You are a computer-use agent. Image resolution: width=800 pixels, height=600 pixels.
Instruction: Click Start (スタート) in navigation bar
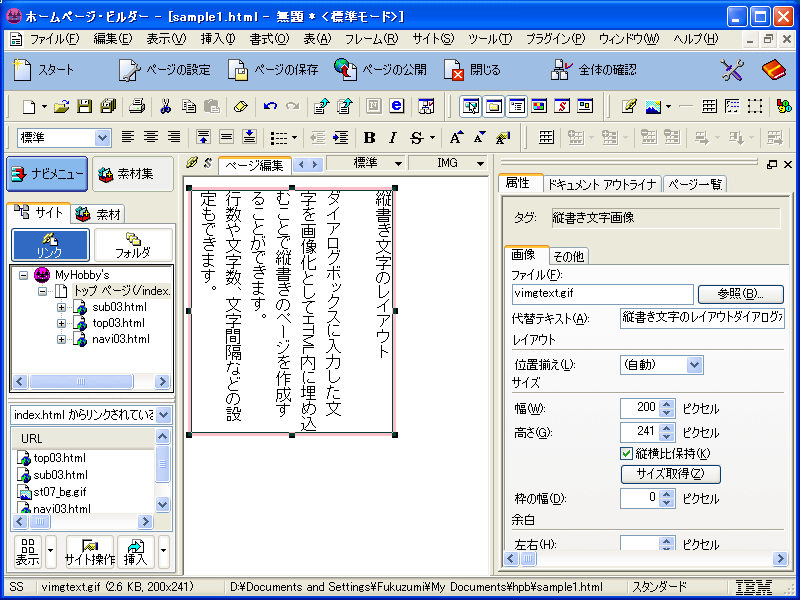pyautogui.click(x=44, y=70)
